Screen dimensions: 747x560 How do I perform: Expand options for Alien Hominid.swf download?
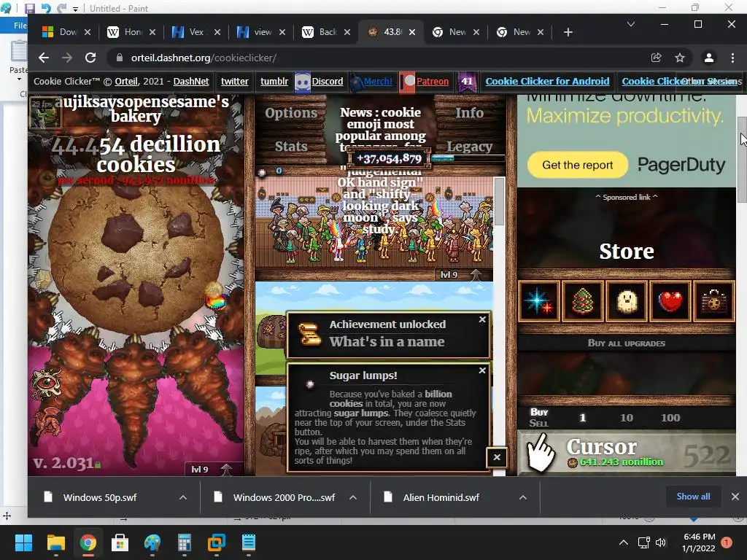click(522, 497)
